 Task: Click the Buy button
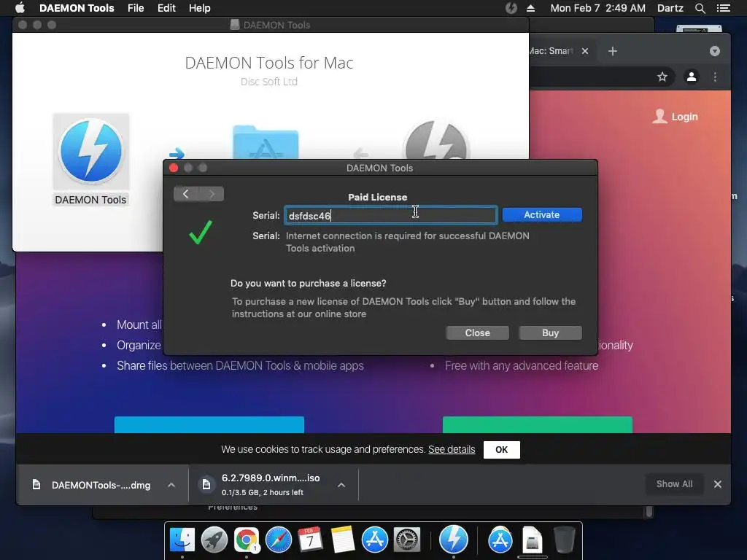coord(550,332)
